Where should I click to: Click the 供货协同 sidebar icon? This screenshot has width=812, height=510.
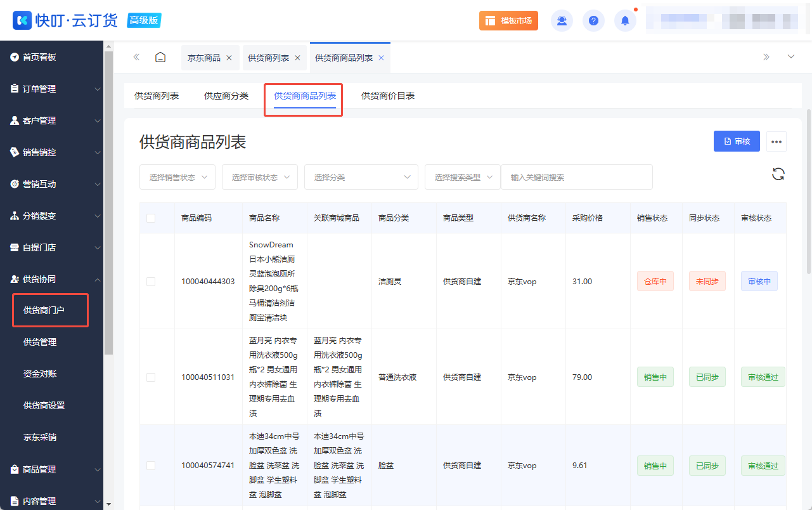click(x=15, y=279)
